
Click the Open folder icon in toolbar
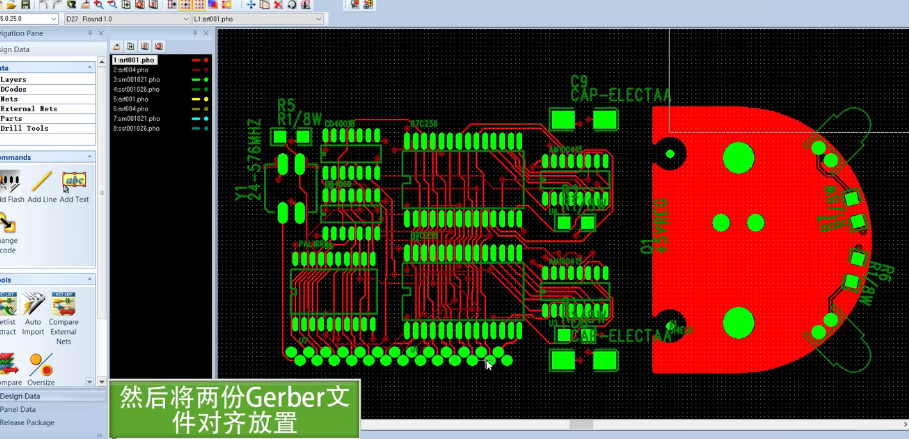tap(11, 4)
